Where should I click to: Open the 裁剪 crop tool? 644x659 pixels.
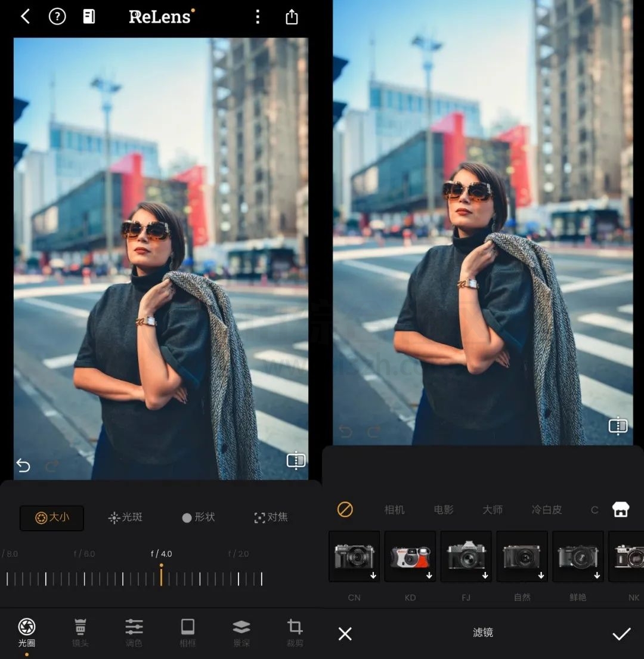[x=295, y=632]
